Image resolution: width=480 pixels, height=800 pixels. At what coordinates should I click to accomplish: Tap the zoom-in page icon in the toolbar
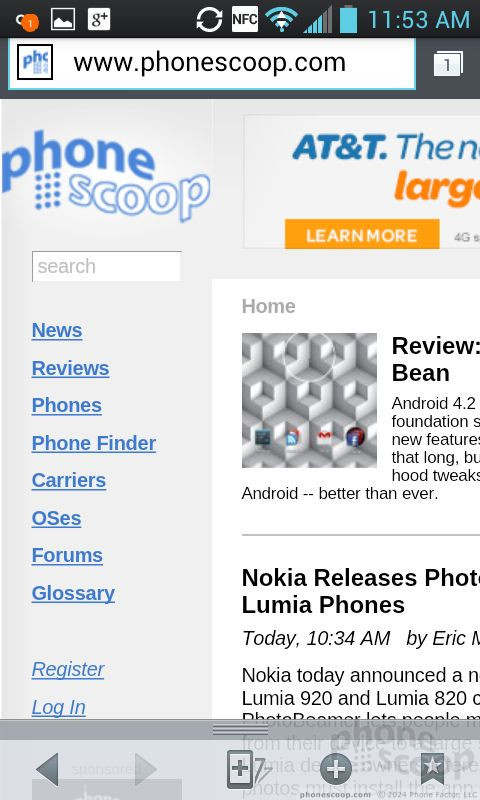[247, 769]
